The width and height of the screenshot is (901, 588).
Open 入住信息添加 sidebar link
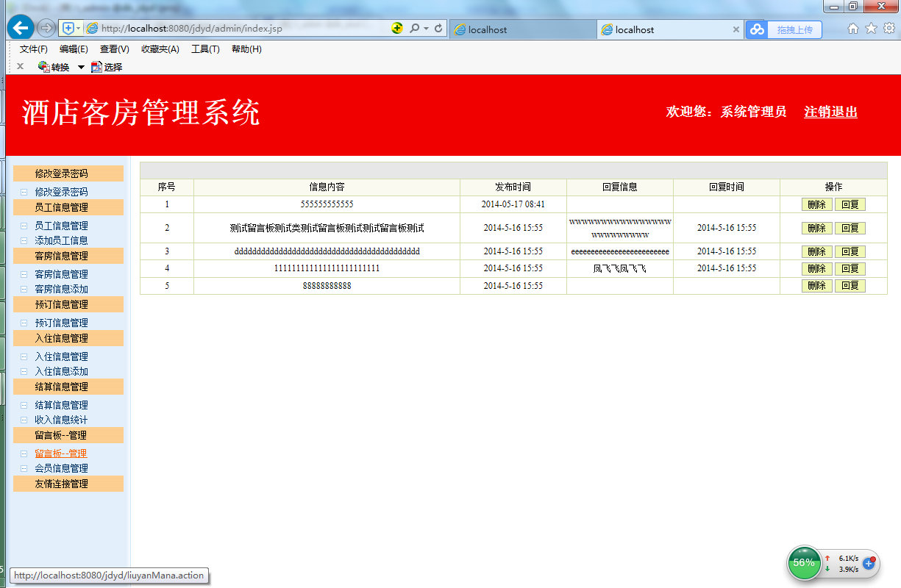pyautogui.click(x=61, y=371)
